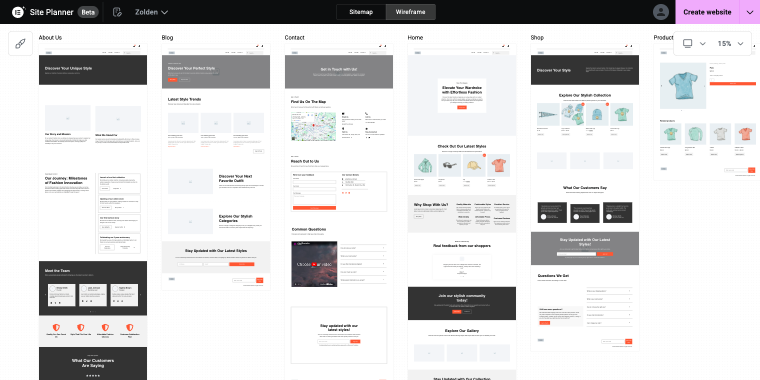
Task: Click 'Reach Out to Us' heading in Contact
Action: [305, 161]
